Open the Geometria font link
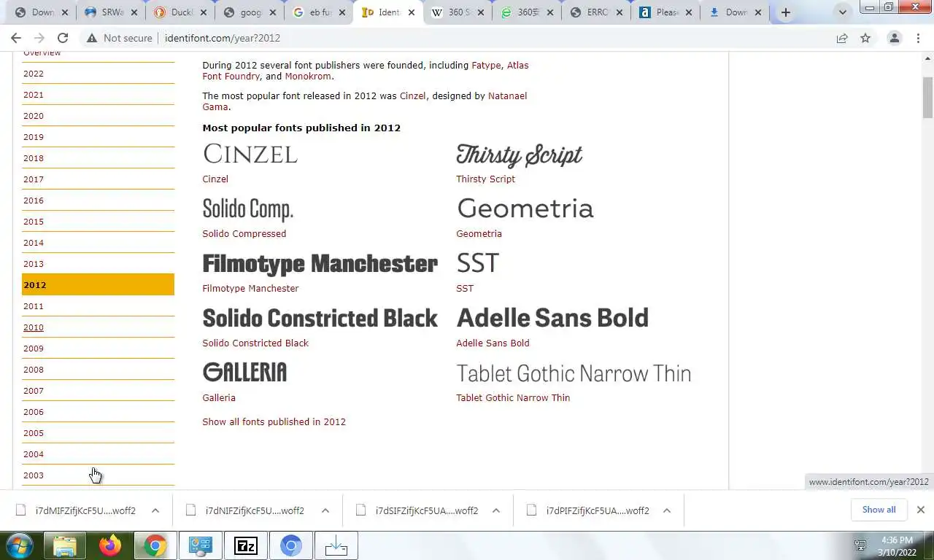Image resolution: width=934 pixels, height=560 pixels. click(479, 233)
